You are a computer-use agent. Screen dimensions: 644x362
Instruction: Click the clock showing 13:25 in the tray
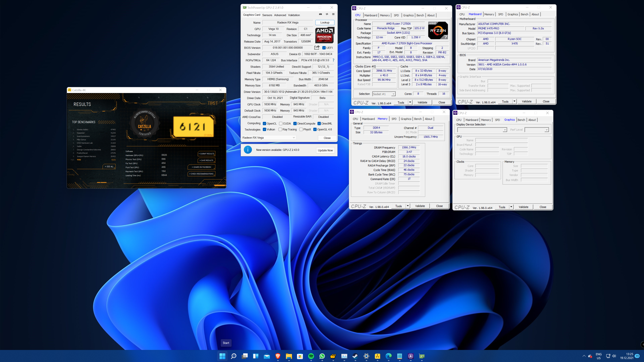(630, 354)
